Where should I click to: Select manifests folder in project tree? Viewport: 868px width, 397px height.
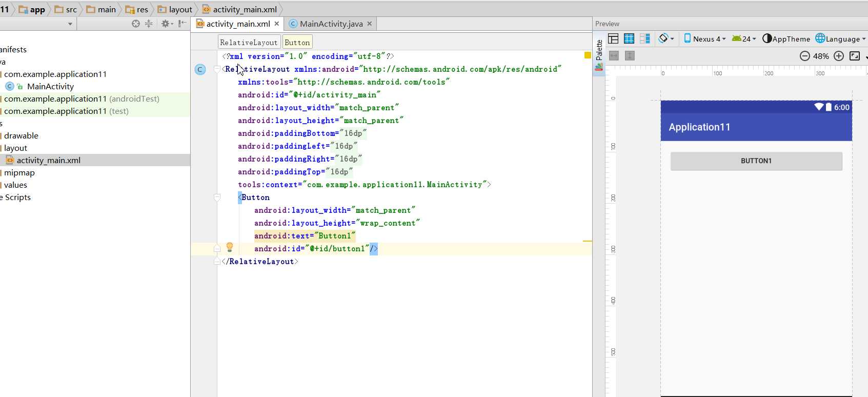pyautogui.click(x=13, y=49)
